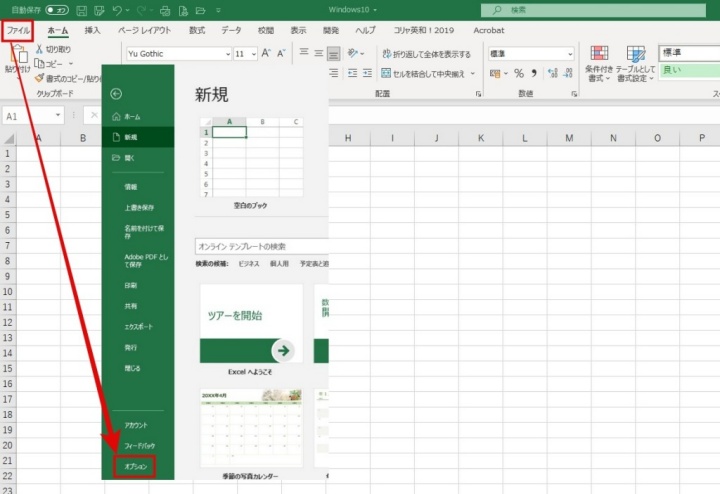Click the decrease font size A icon
This screenshot has height=494, width=720.
tap(281, 54)
